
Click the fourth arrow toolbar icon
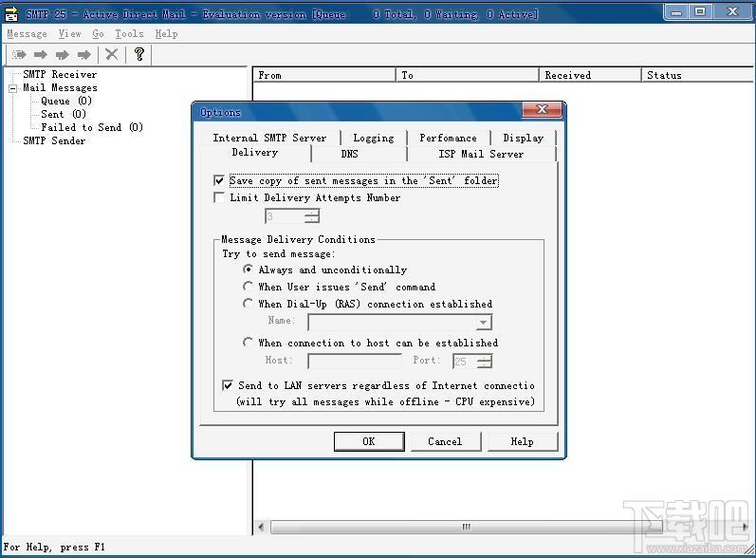pyautogui.click(x=84, y=54)
